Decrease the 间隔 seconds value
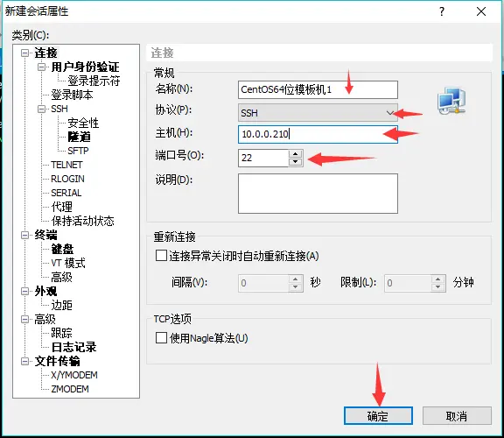This screenshot has width=504, height=438. point(296,287)
